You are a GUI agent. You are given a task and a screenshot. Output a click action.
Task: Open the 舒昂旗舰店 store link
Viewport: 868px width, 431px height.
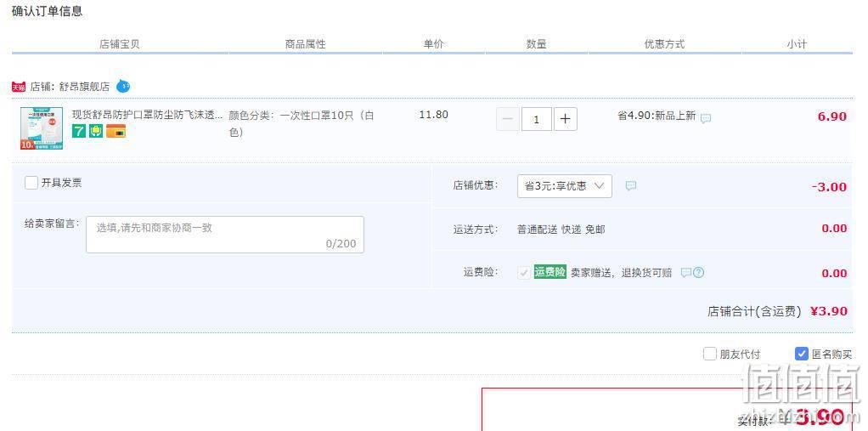click(85, 87)
